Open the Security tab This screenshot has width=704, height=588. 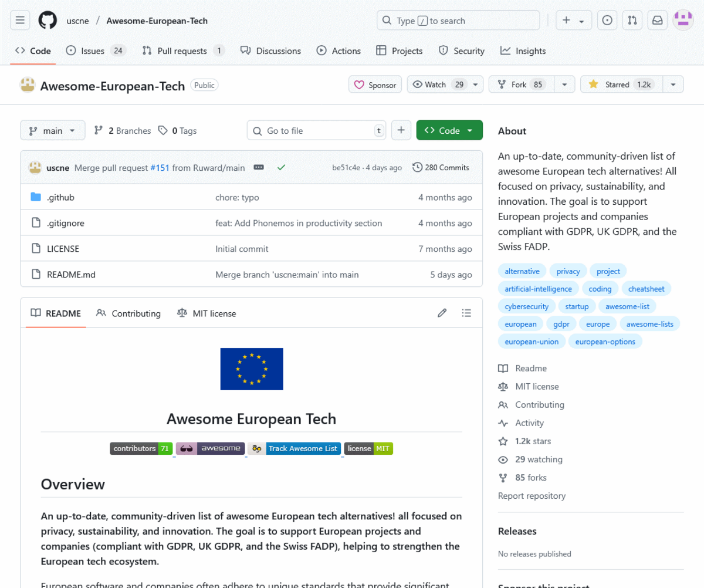(x=462, y=51)
